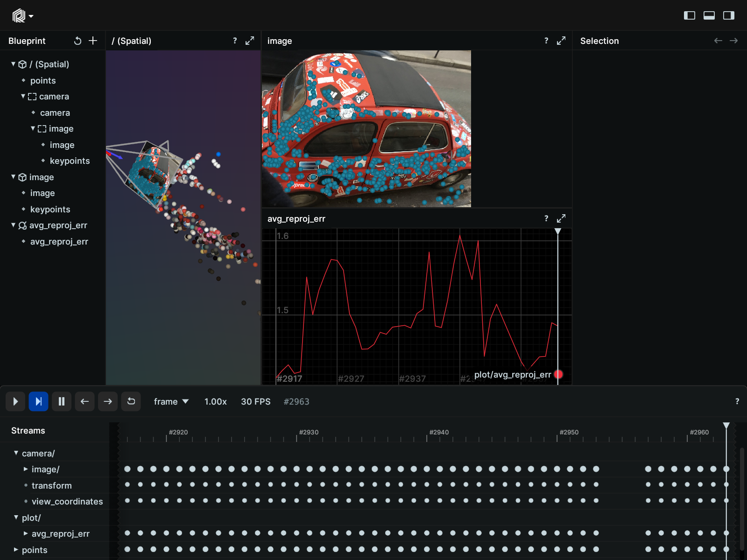
Task: Maximize the Spatial view
Action: (x=250, y=41)
